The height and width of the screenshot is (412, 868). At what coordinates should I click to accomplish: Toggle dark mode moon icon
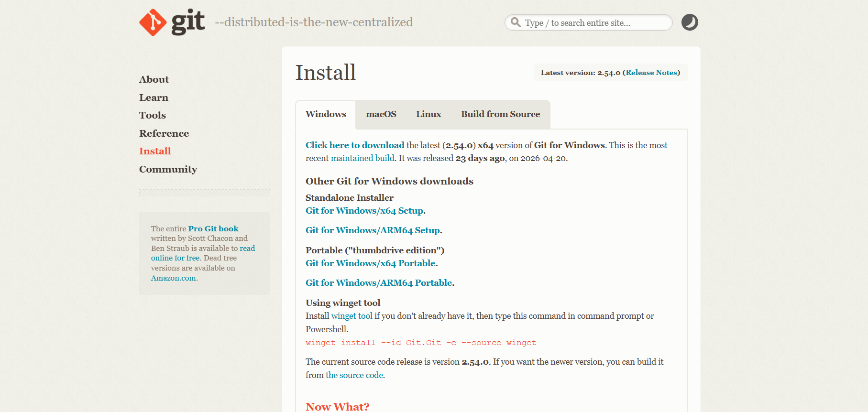[690, 22]
